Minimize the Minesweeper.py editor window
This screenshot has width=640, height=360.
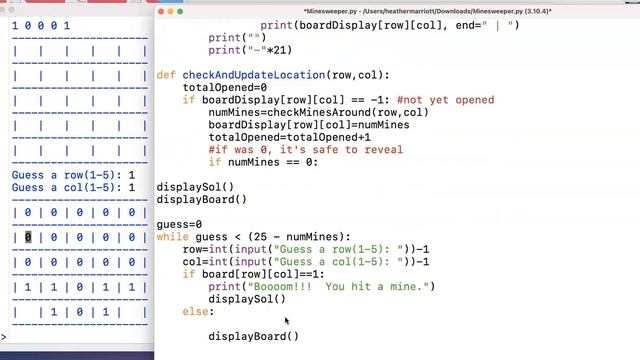tap(170, 11)
